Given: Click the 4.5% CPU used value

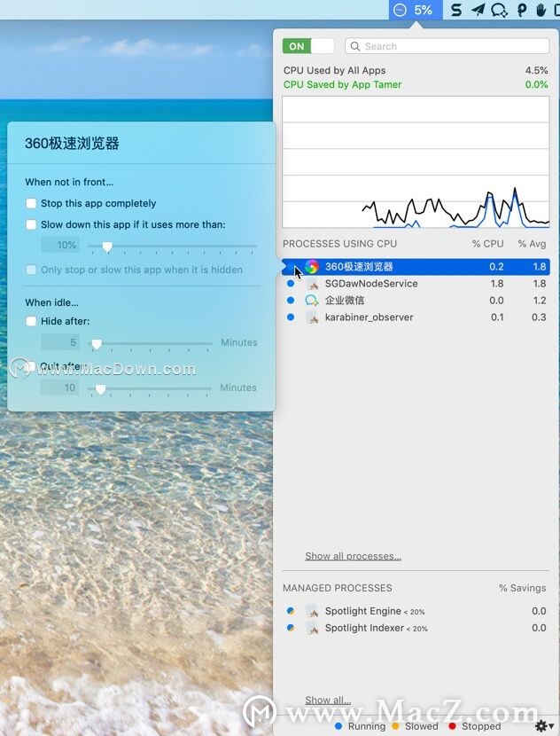Looking at the screenshot, I should click(x=537, y=70).
